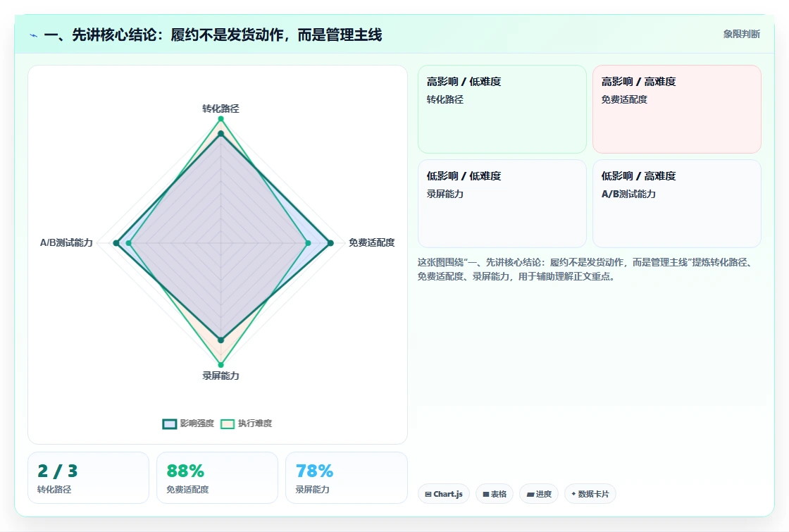This screenshot has width=789, height=532.
Task: Click the 88% 免费适配度 stat card
Action: [218, 478]
